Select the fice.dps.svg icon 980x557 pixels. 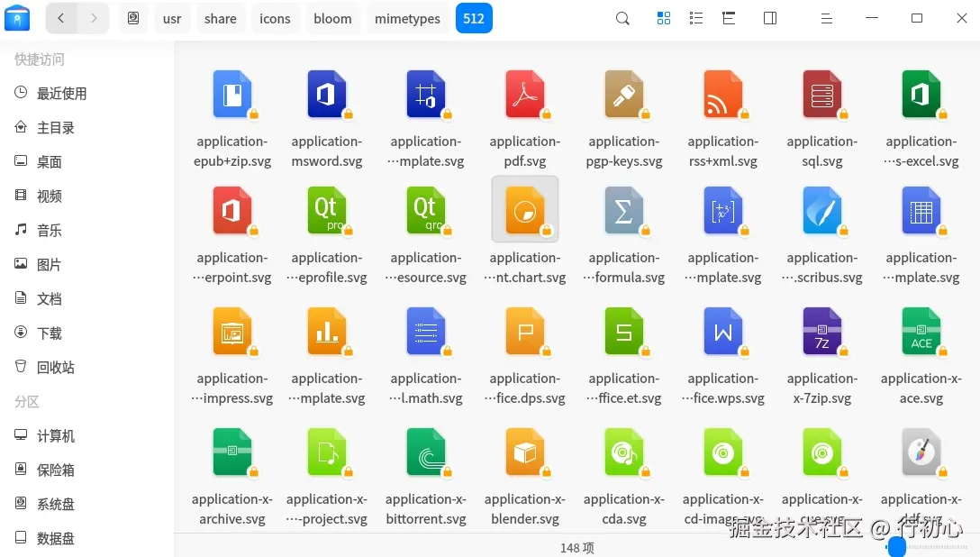(x=525, y=332)
